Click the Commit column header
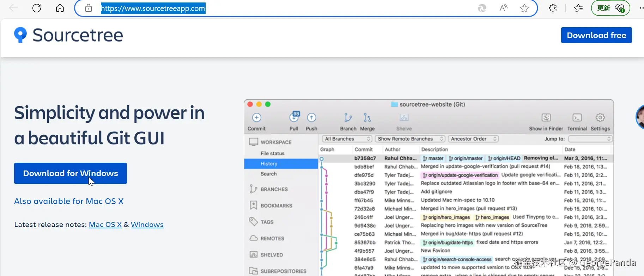The image size is (644, 276). tap(364, 149)
